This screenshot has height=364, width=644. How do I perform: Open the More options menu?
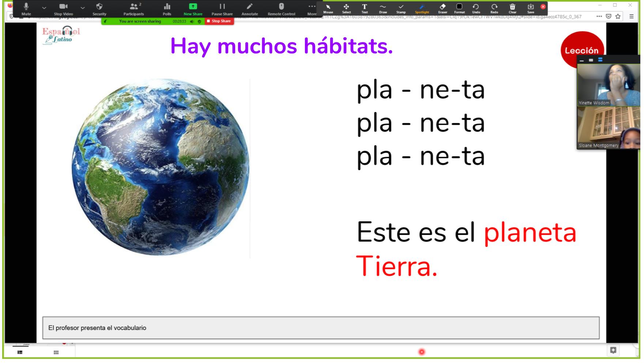pos(312,9)
